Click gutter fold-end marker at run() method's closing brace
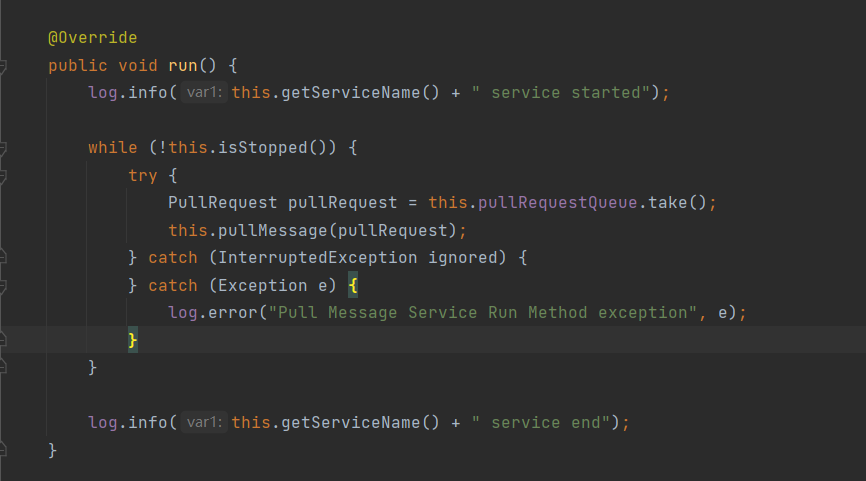 3,451
